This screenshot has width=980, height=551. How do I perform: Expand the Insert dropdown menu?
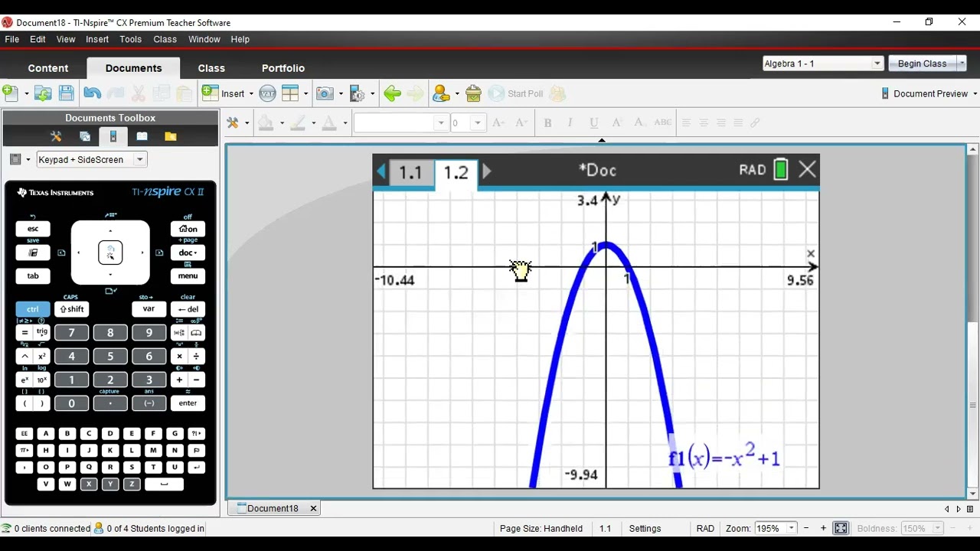(x=251, y=93)
